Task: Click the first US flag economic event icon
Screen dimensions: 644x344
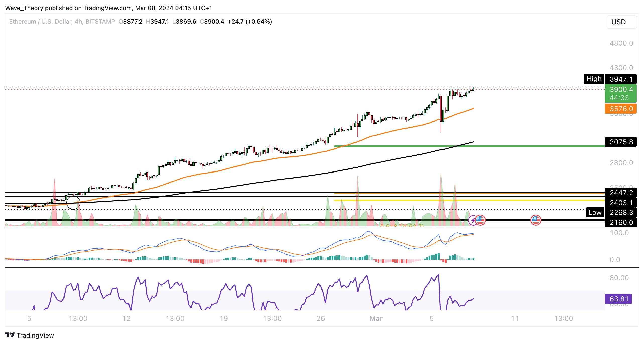Action: click(x=480, y=220)
